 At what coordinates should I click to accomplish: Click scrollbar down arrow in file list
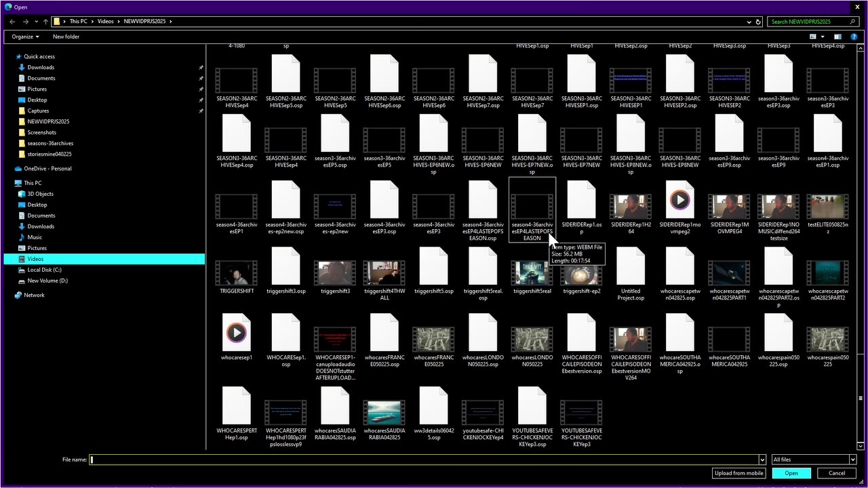(861, 446)
